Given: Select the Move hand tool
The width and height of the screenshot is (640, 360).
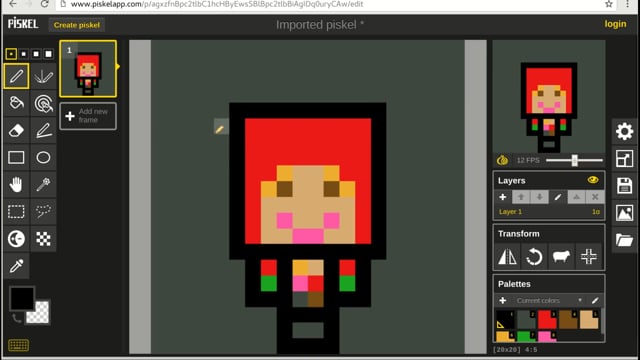Looking at the screenshot, I should point(16,184).
